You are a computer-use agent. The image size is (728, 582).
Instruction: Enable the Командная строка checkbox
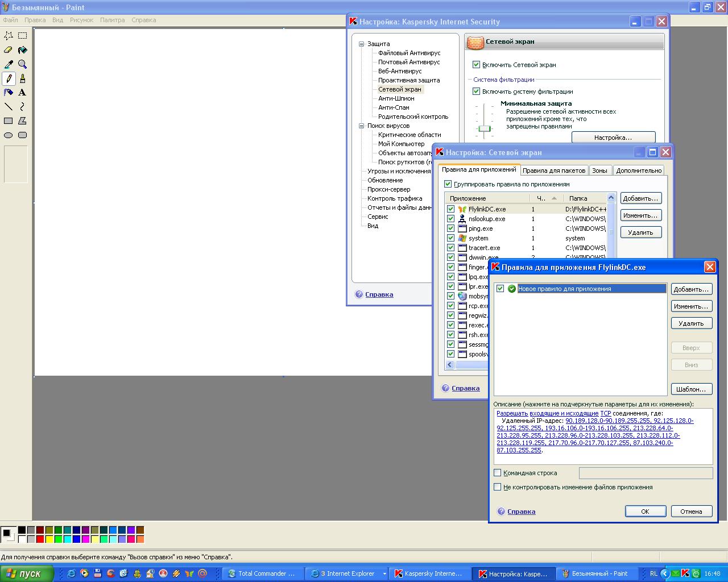tap(498, 473)
